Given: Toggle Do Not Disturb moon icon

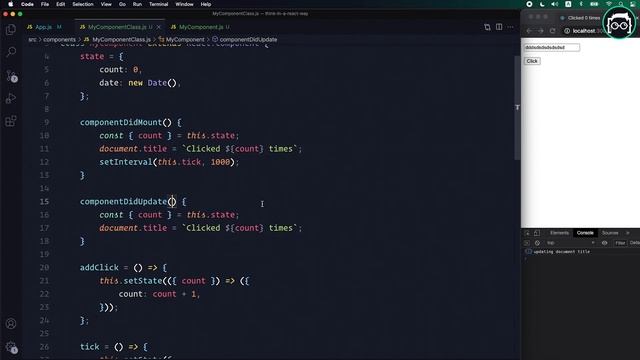Looking at the screenshot, I should (x=542, y=4).
